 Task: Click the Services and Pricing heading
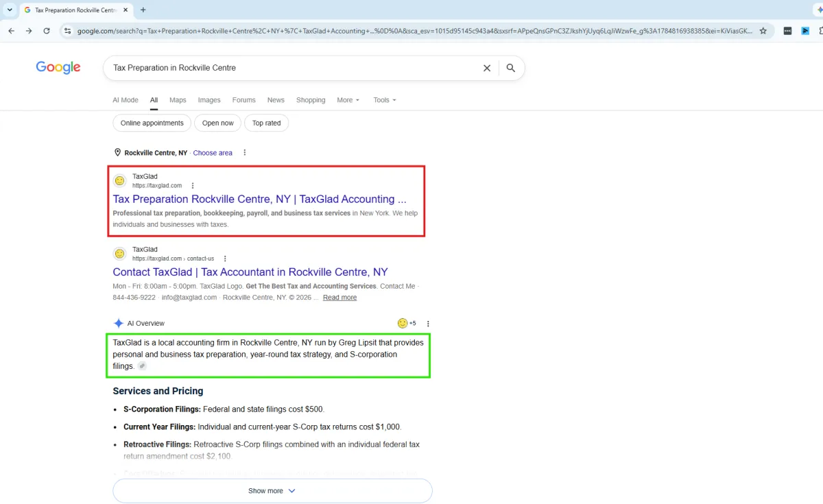158,391
